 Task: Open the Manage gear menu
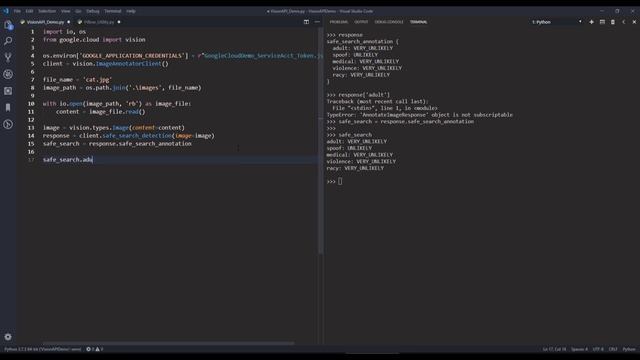click(x=8, y=337)
